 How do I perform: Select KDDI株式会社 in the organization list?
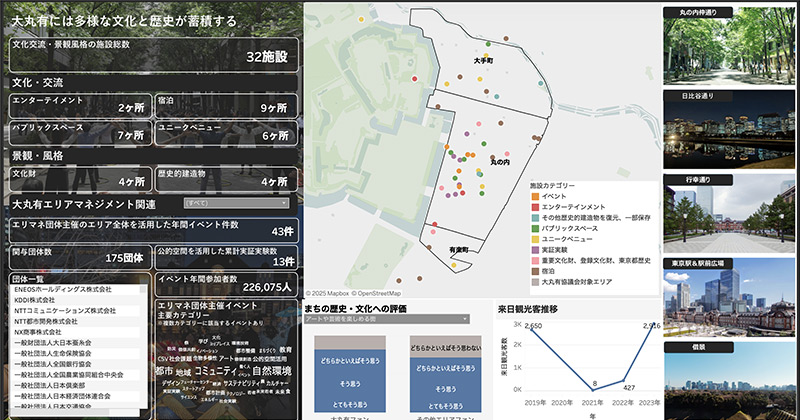click(x=75, y=300)
